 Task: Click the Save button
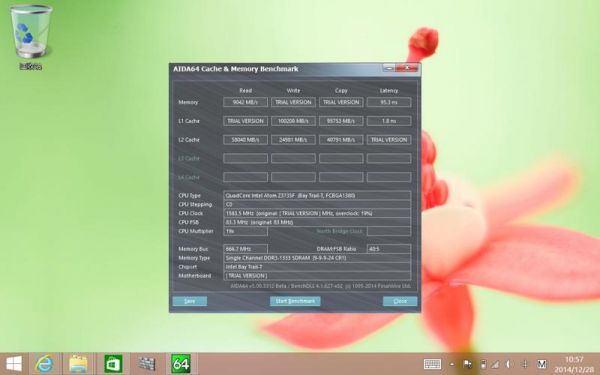[190, 301]
